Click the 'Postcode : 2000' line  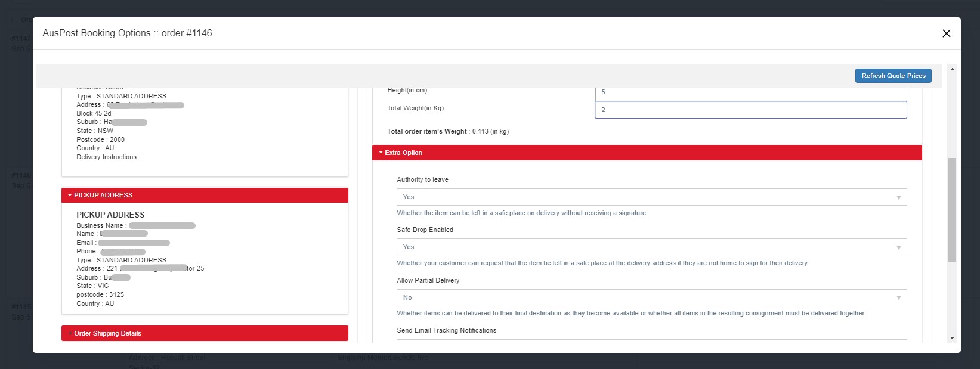point(100,139)
